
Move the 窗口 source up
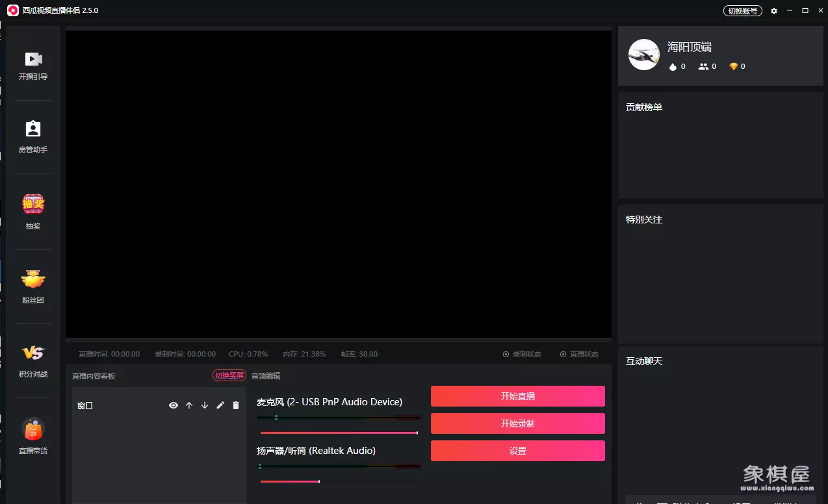tap(189, 405)
